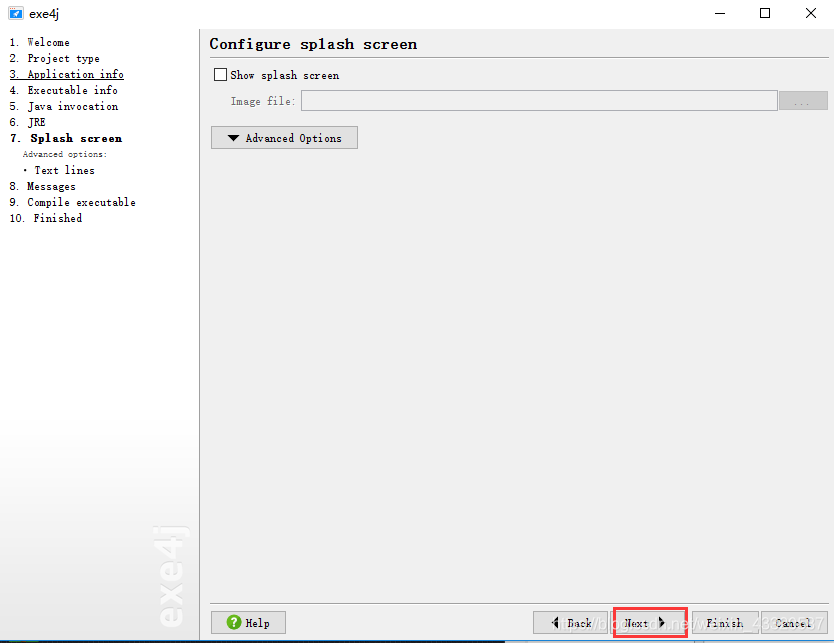Open the Application info step link
This screenshot has width=834, height=643.
point(66,74)
